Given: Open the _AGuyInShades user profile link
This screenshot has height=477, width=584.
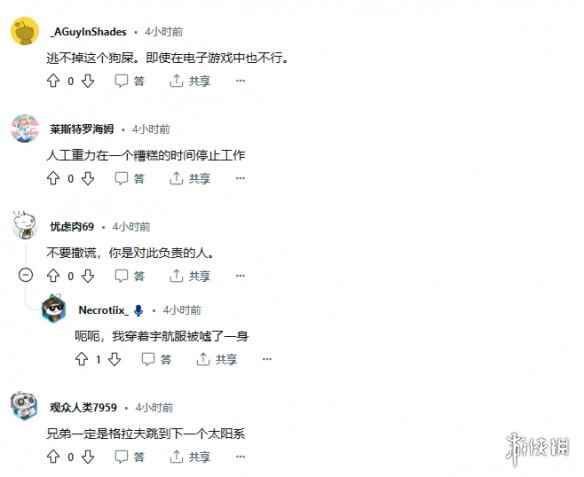Looking at the screenshot, I should 89,32.
